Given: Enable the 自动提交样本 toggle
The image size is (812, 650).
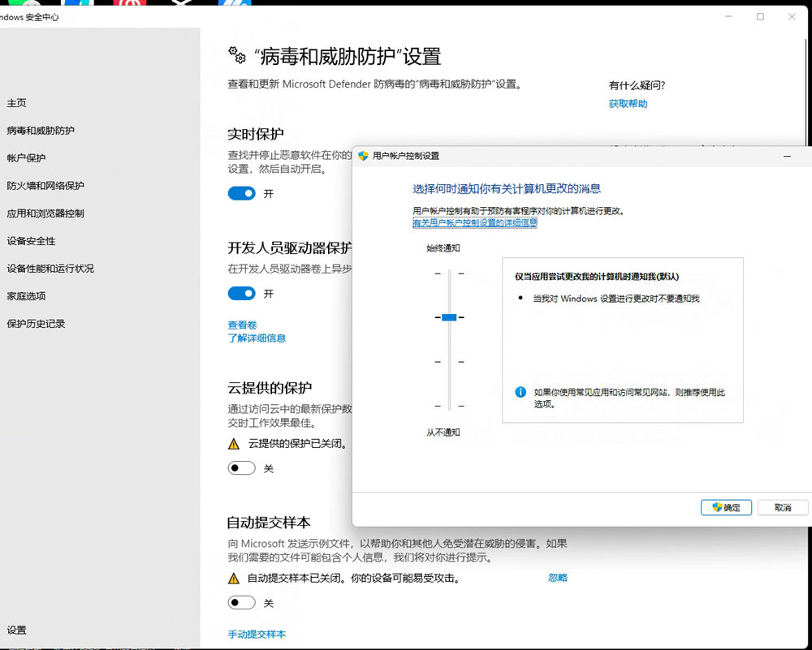Looking at the screenshot, I should coord(241,602).
